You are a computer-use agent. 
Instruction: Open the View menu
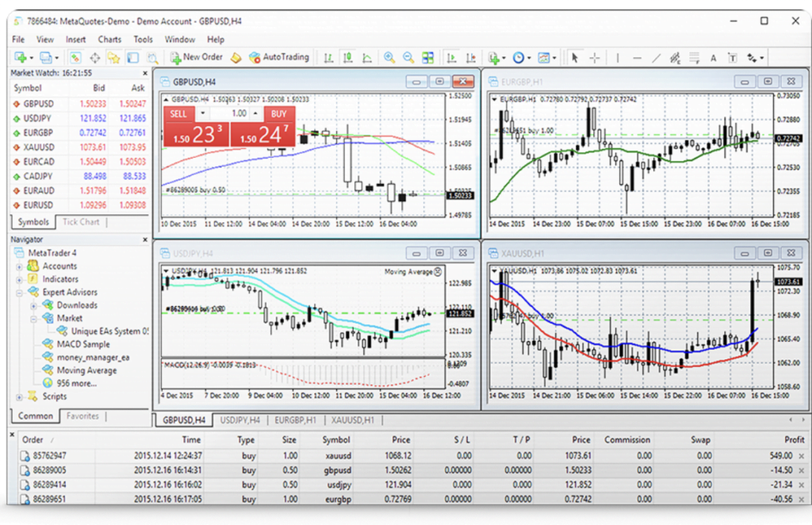tap(45, 40)
